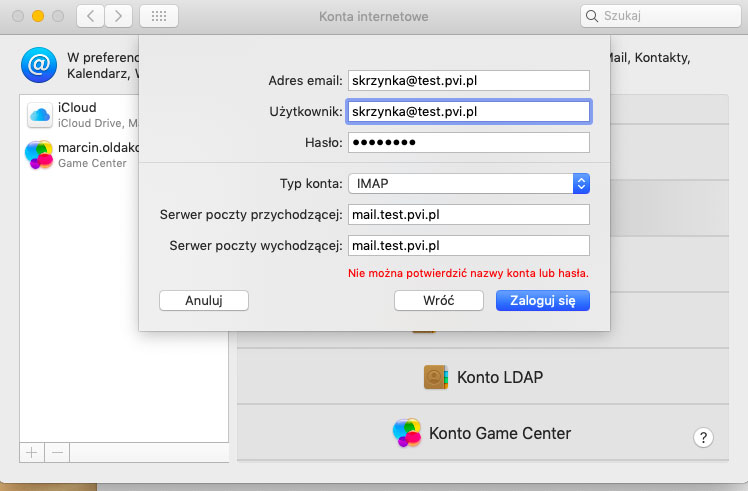Click the Serwer poczty przychodzącej label
This screenshot has height=491, width=748.
[x=251, y=215]
